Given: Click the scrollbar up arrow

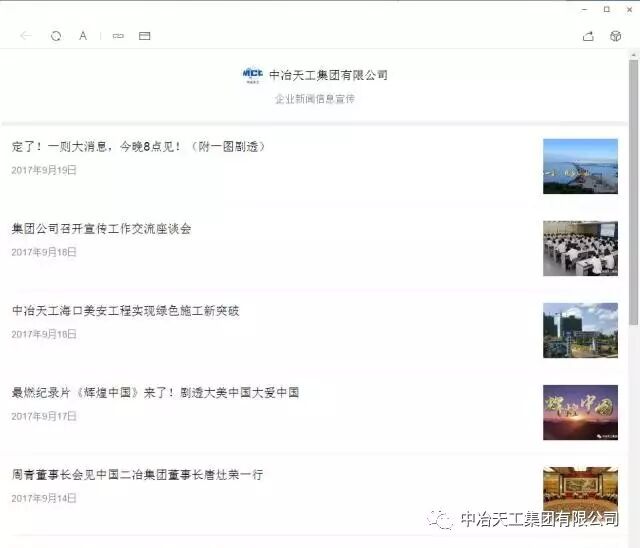Looking at the screenshot, I should pos(633,55).
